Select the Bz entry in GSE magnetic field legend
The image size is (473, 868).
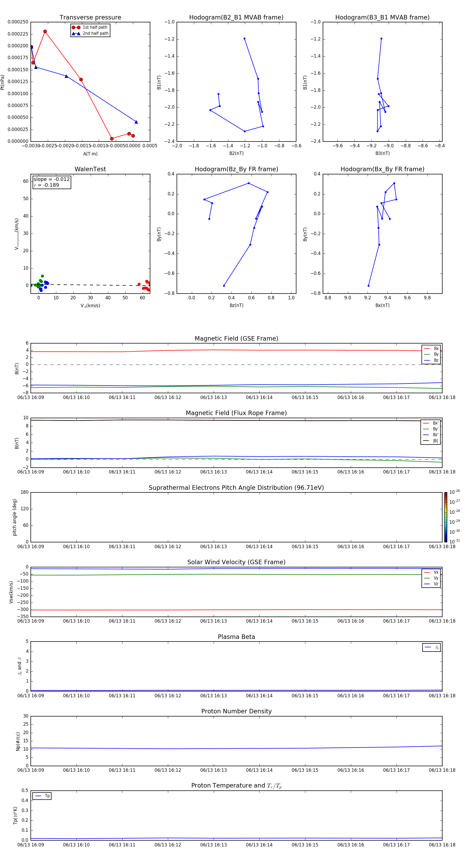point(431,360)
